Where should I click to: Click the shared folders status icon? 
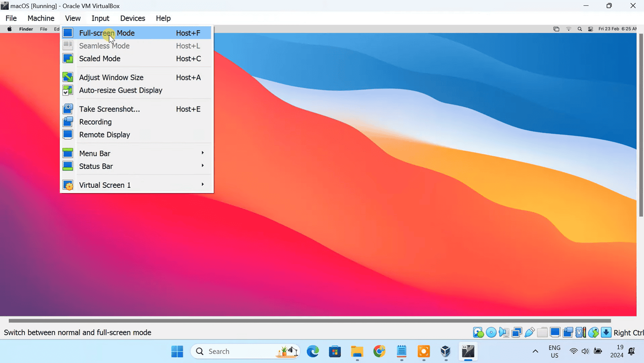pos(542,332)
